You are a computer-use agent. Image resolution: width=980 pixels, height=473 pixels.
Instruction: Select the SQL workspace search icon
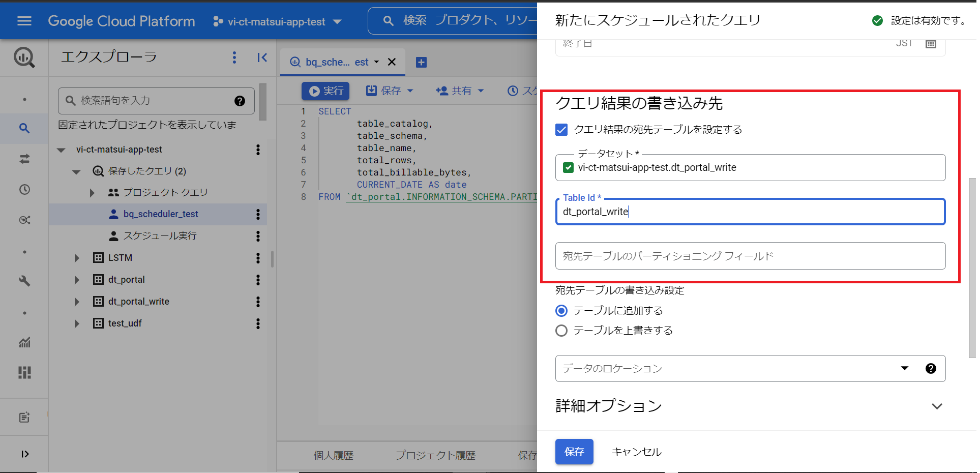pos(24,128)
